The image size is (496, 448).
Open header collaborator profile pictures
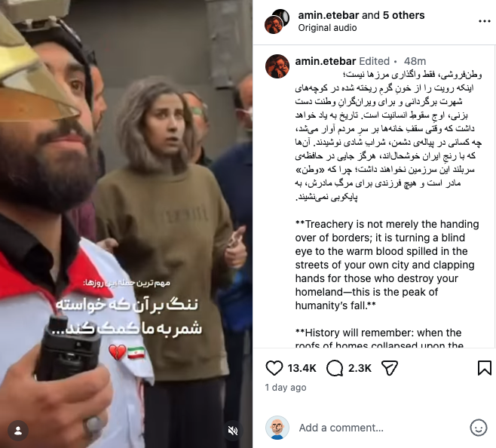(x=277, y=21)
